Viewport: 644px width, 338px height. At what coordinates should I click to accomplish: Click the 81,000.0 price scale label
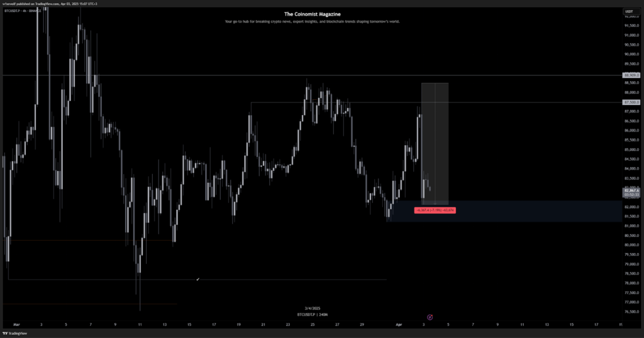[631, 226]
